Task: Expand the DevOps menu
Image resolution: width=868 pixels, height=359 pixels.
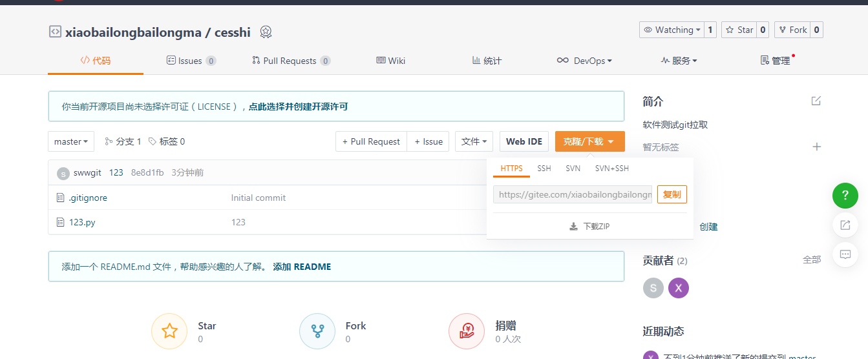Action: coord(584,61)
